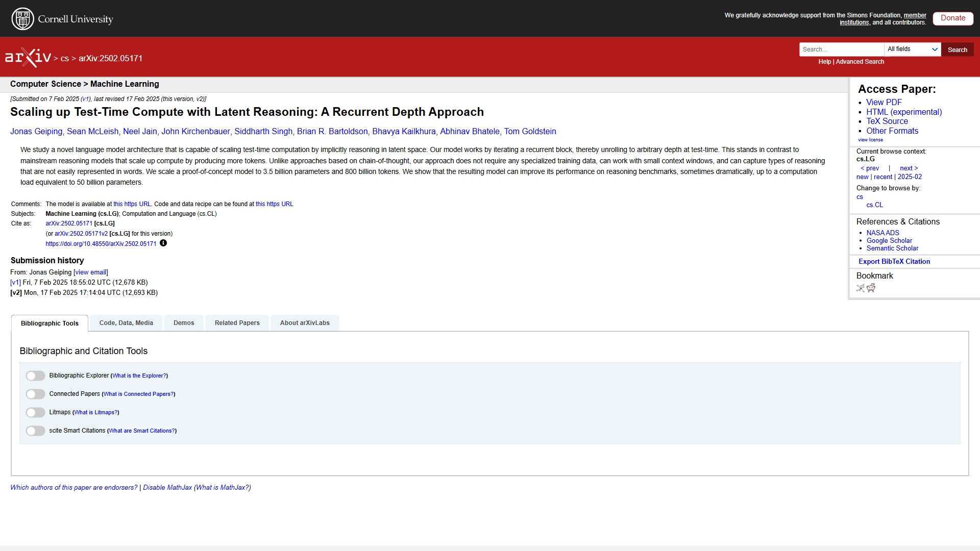Open the arXiv:2502.05171v2 version link
This screenshot has height=551, width=980.
(x=81, y=234)
